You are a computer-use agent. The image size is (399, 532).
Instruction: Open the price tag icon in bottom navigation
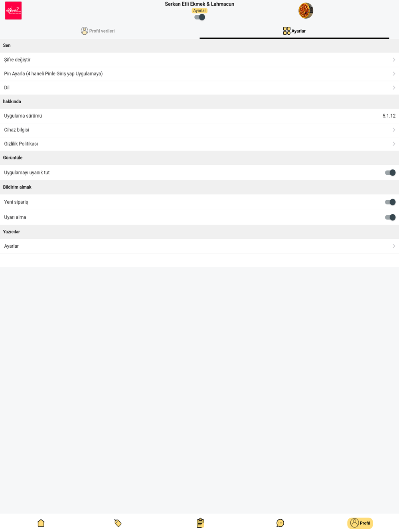click(x=118, y=523)
